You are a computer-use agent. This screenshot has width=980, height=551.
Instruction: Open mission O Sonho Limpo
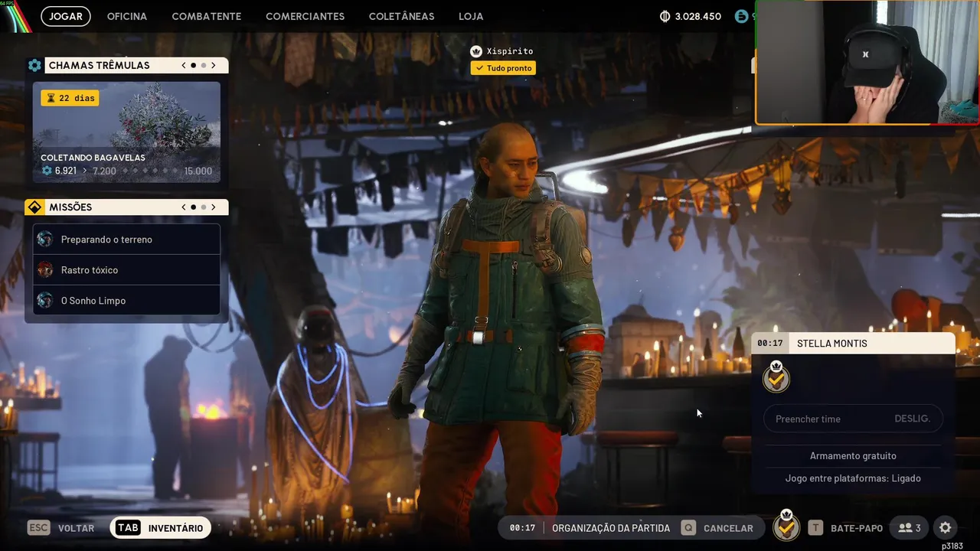coord(126,301)
